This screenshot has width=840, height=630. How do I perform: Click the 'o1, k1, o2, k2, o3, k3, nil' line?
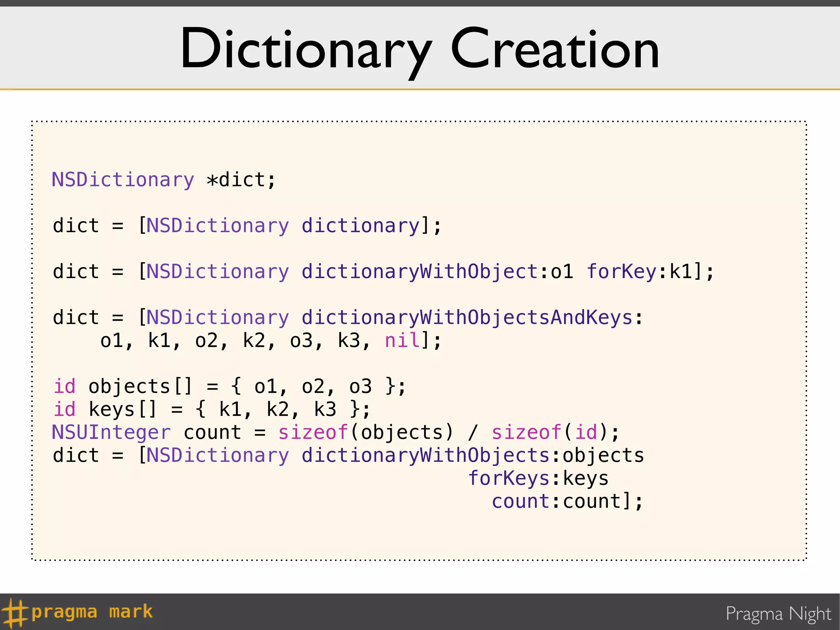tap(271, 340)
